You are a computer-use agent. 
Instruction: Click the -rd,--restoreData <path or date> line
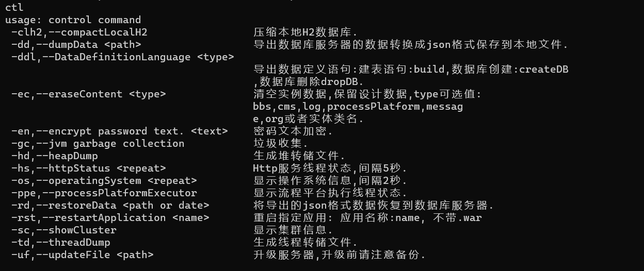tap(110, 206)
